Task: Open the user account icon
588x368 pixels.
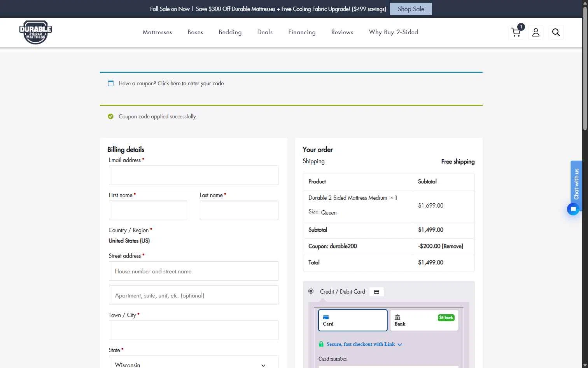Action: [x=536, y=32]
